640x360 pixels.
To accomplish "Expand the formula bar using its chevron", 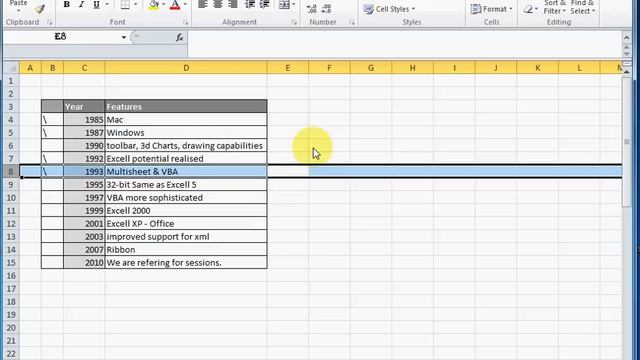I will click(627, 38).
